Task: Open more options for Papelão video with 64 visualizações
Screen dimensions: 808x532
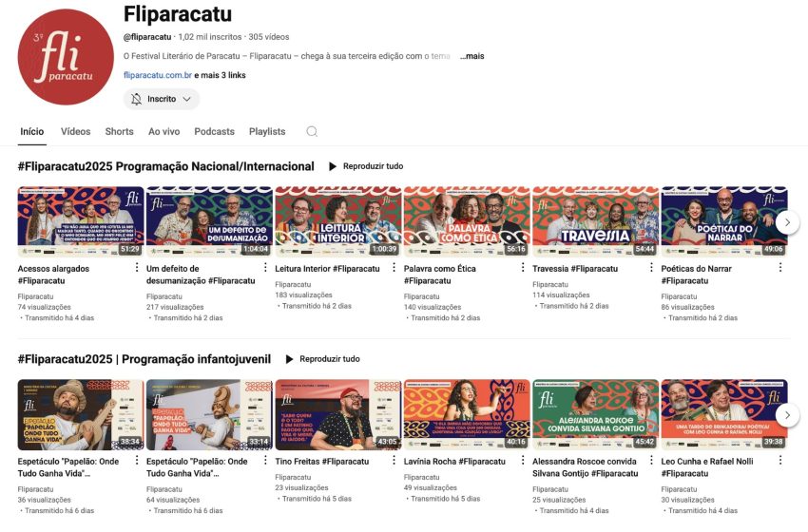Action: tap(265, 460)
